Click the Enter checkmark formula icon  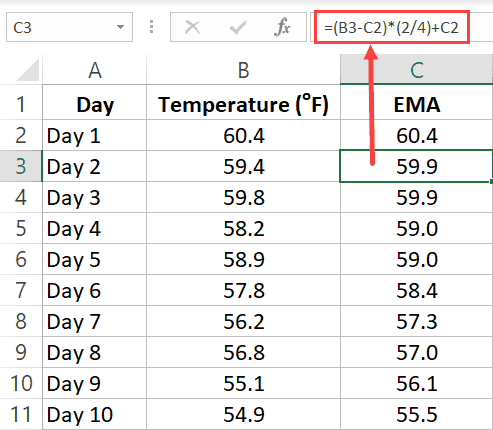click(x=238, y=27)
